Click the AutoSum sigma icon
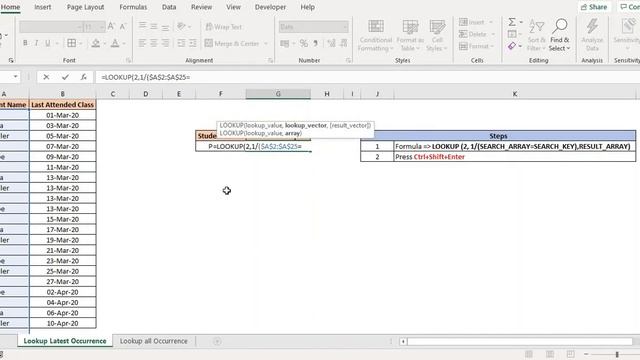 (512, 22)
